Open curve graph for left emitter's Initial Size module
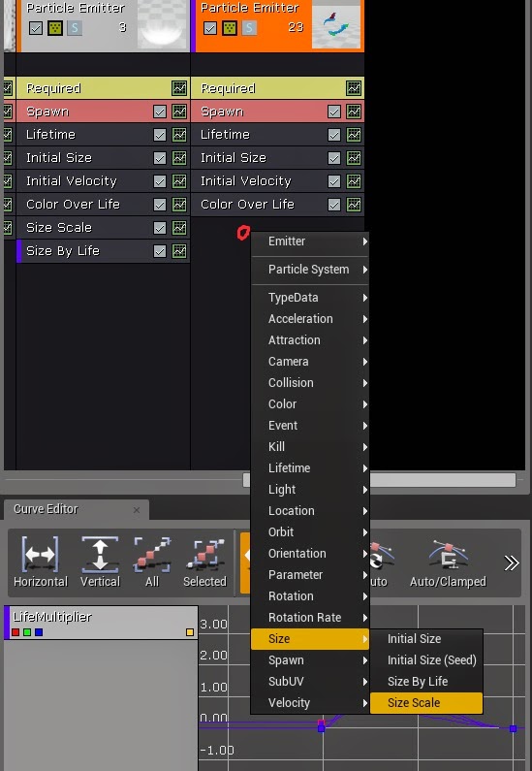The height and width of the screenshot is (771, 532). 179,158
